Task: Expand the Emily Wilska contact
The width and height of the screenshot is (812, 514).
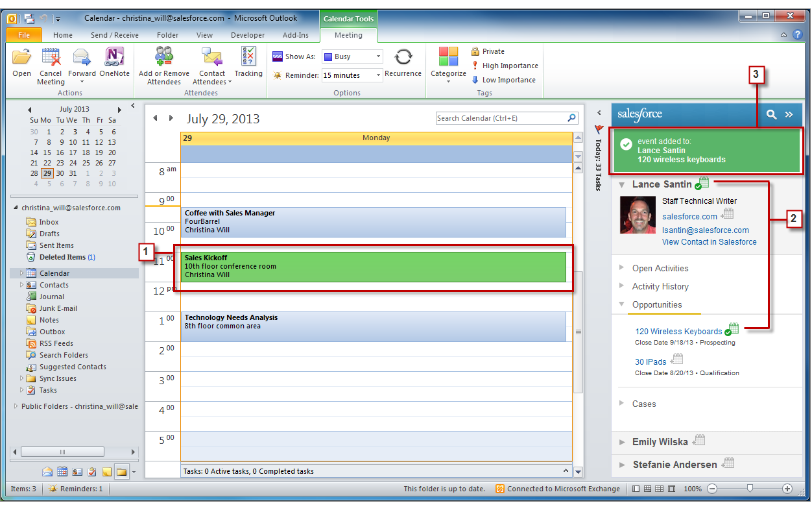Action: point(622,442)
